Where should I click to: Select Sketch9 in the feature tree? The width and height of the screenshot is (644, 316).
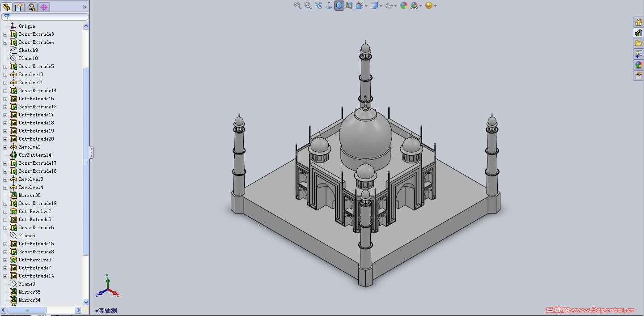[28, 50]
